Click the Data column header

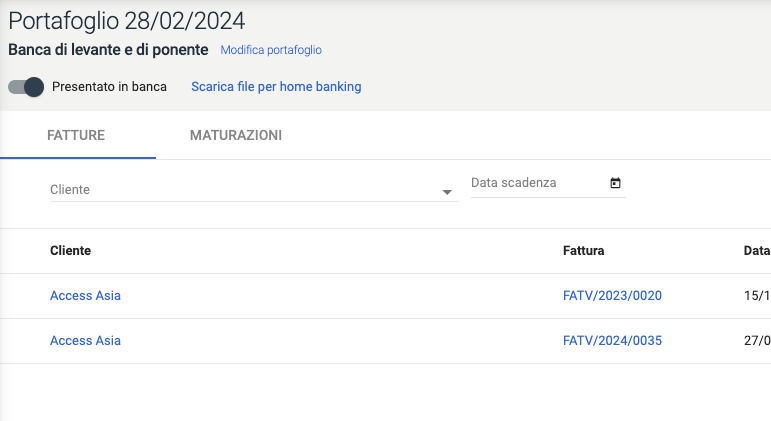(756, 251)
